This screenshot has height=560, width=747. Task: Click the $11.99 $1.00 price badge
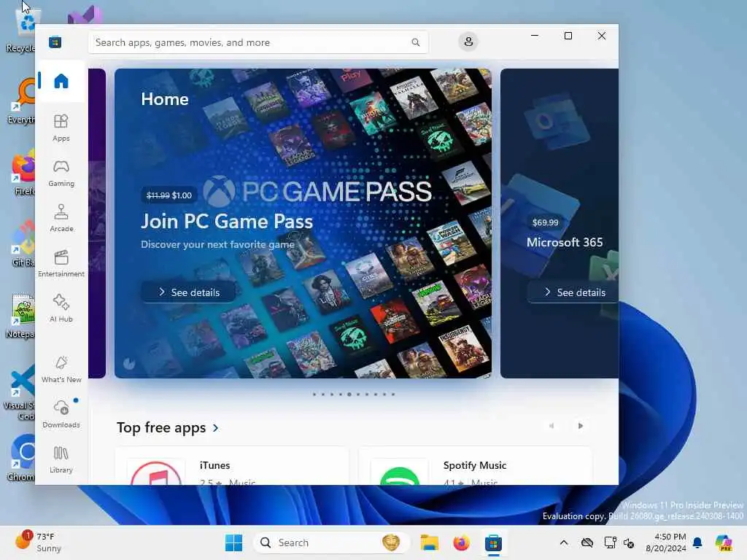pyautogui.click(x=169, y=195)
